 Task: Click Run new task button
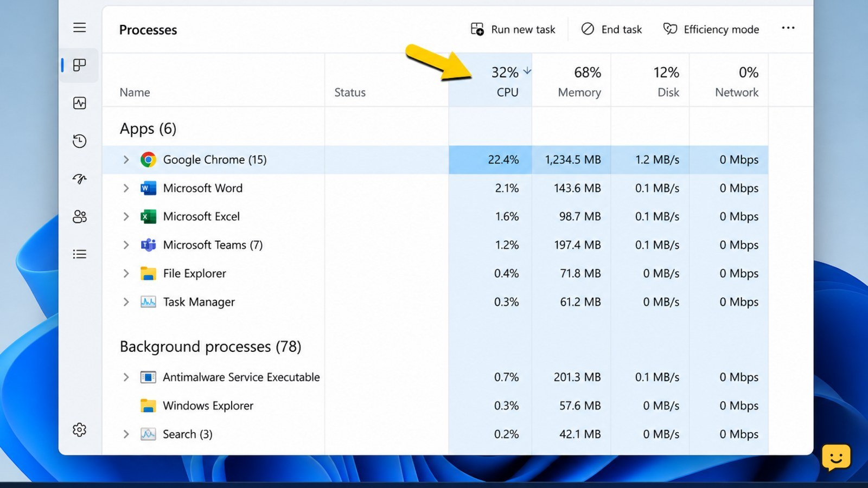513,29
